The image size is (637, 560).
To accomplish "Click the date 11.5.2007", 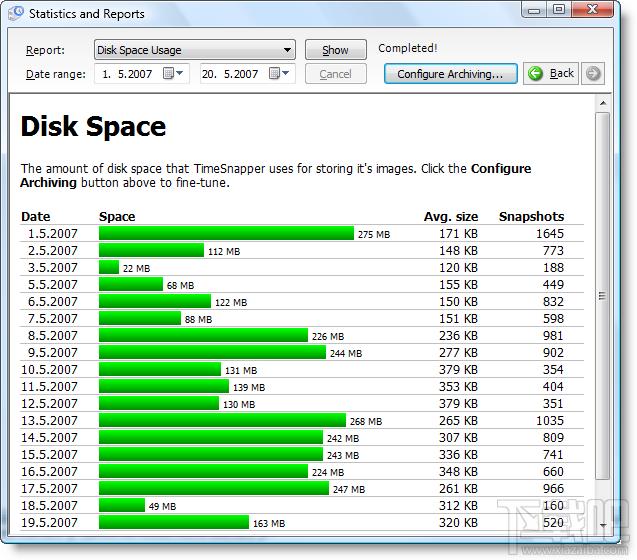I will click(49, 386).
